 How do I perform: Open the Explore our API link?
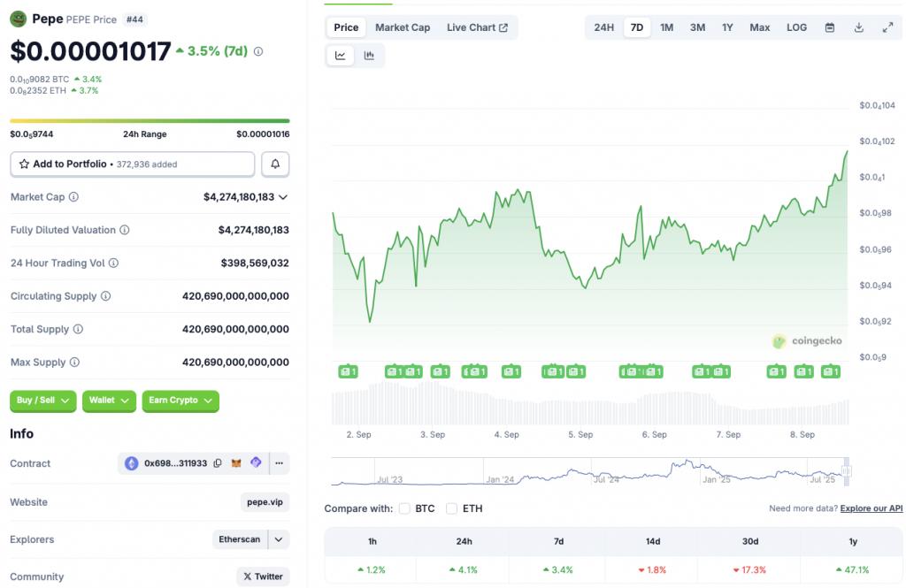tap(871, 508)
